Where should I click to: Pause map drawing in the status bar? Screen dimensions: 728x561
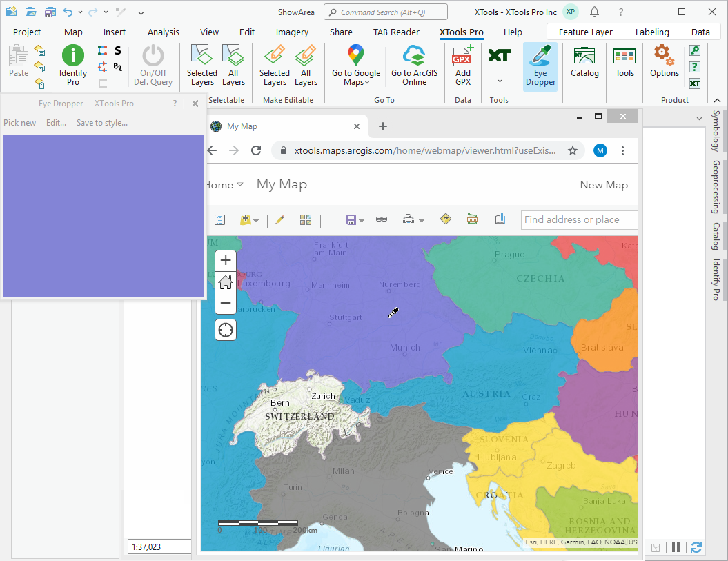click(676, 547)
